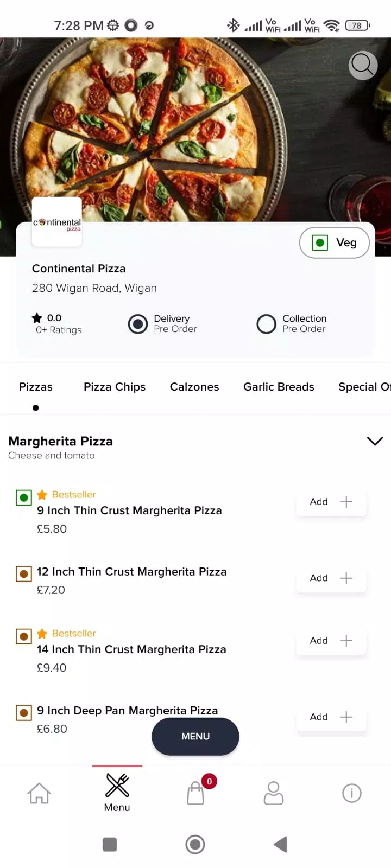391x868 pixels.
Task: Open the floating MENU button
Action: [195, 736]
